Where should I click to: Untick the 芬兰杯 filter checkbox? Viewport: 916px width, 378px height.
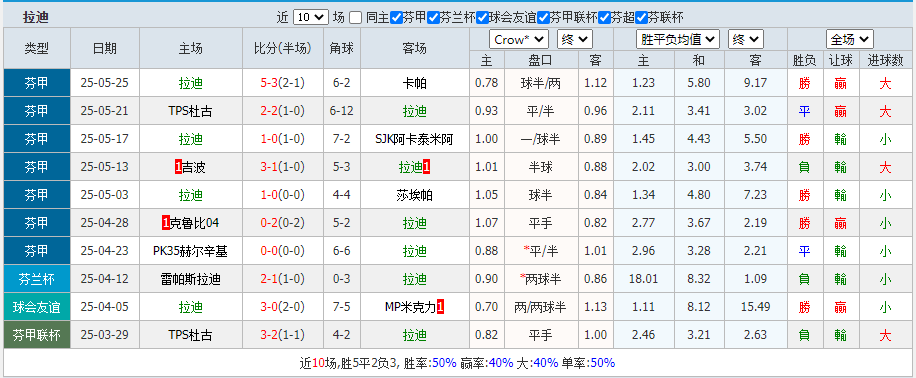[x=433, y=18]
